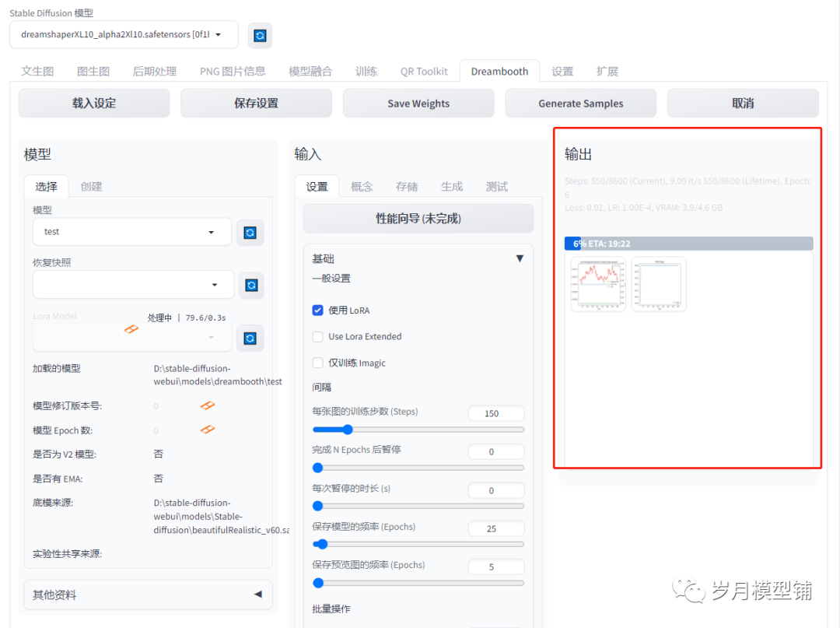Select the 选择 model sub-tab

tap(46, 186)
